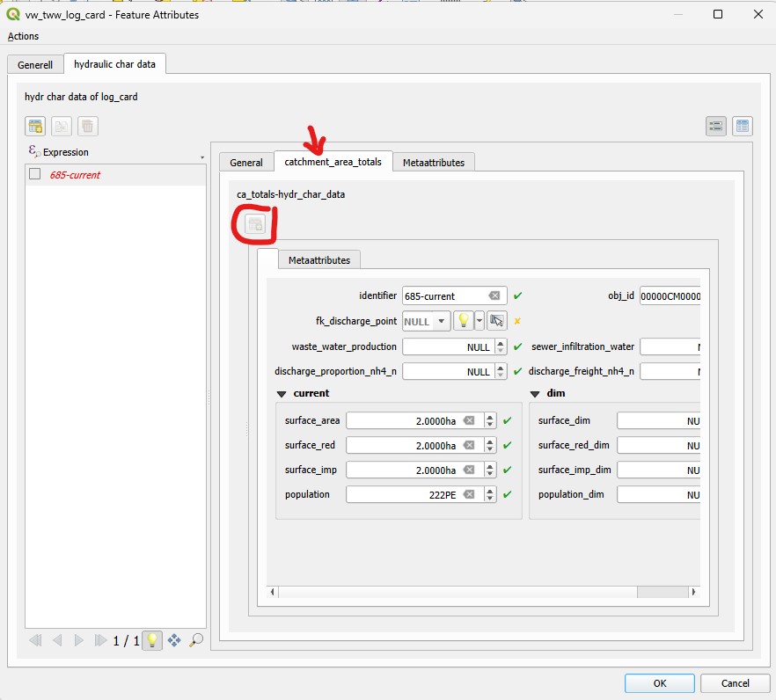This screenshot has height=700, width=776.
Task: Select the catchment_area_totals tab
Action: tap(333, 162)
